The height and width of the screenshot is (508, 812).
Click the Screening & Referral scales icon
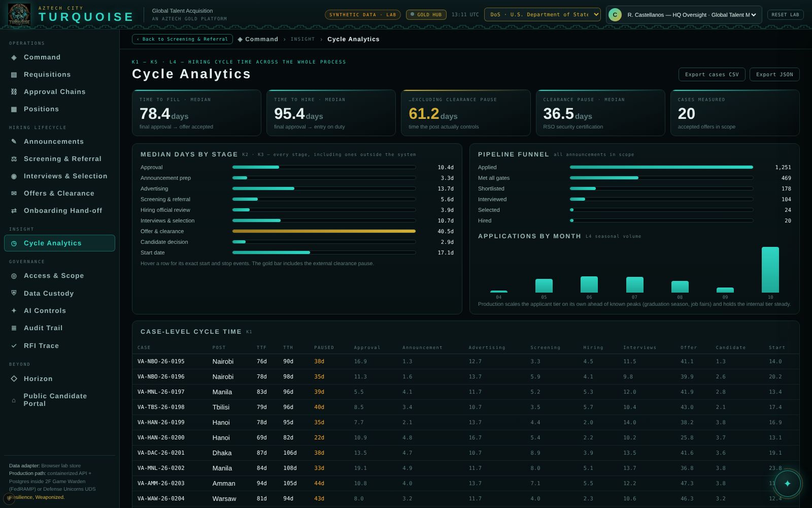click(x=14, y=159)
